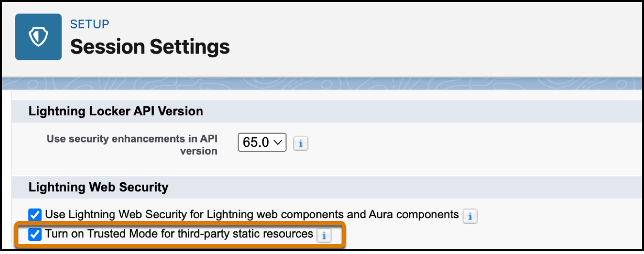
Task: Click "Turn on Trusted Mode" label text
Action: pyautogui.click(x=97, y=234)
